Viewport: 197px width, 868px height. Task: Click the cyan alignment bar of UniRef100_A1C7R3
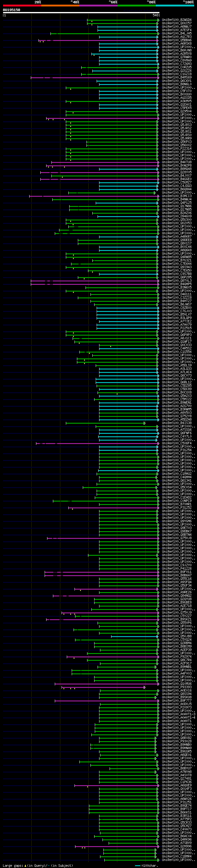128,37
